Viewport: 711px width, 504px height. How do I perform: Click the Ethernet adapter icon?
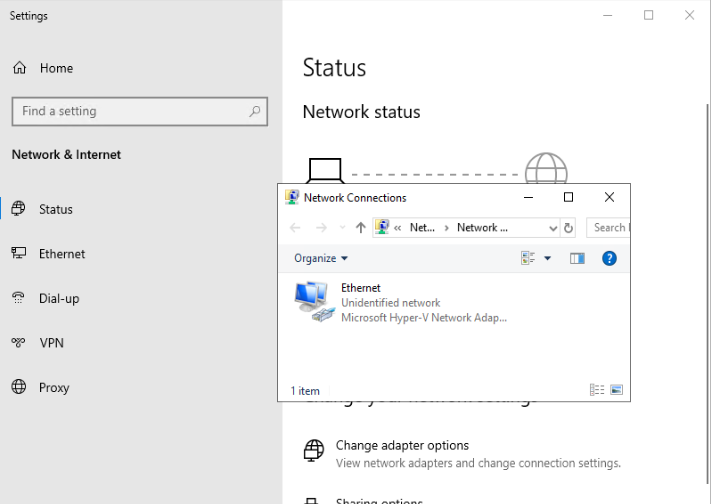(312, 302)
